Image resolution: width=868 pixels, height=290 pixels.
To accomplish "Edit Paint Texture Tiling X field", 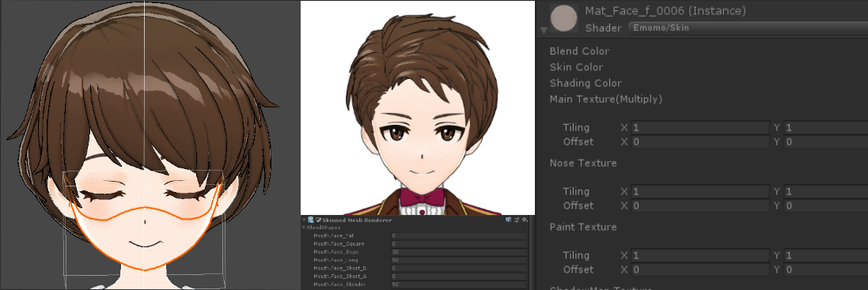I will click(x=699, y=255).
